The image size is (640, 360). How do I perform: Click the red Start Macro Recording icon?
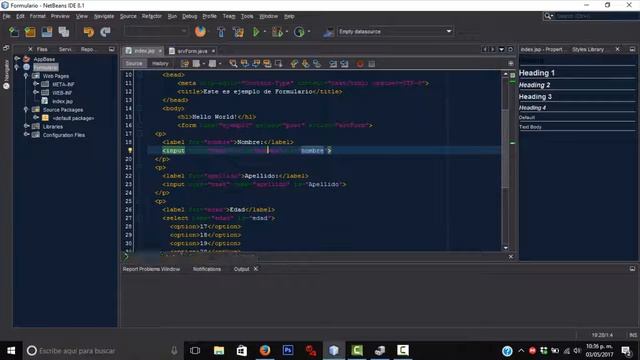(x=360, y=64)
